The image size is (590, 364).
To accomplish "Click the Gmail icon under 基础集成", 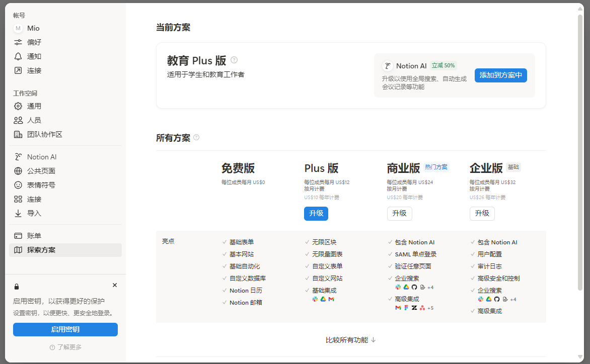I will point(331,299).
